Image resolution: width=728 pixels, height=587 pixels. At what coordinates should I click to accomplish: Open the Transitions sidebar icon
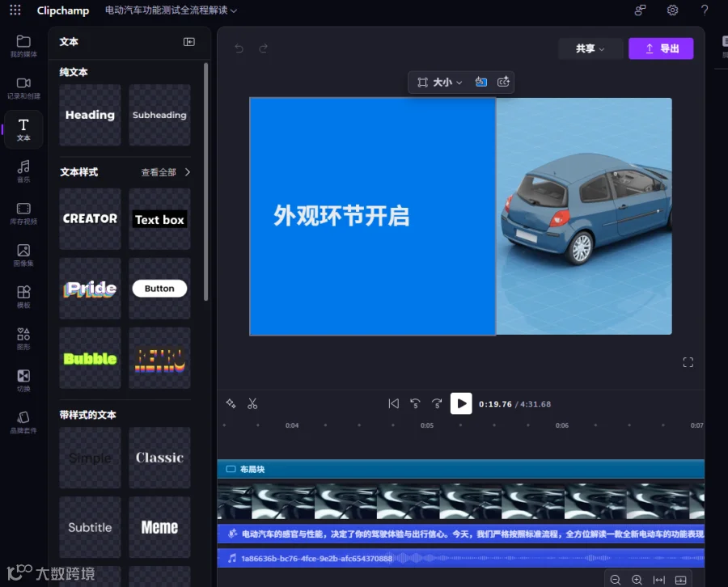[23, 380]
